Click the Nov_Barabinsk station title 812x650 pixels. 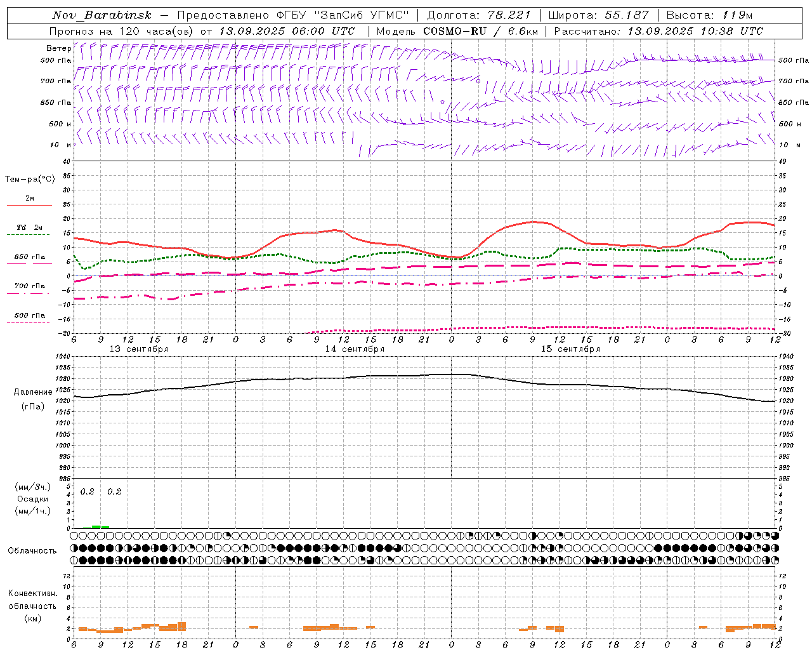pos(102,15)
